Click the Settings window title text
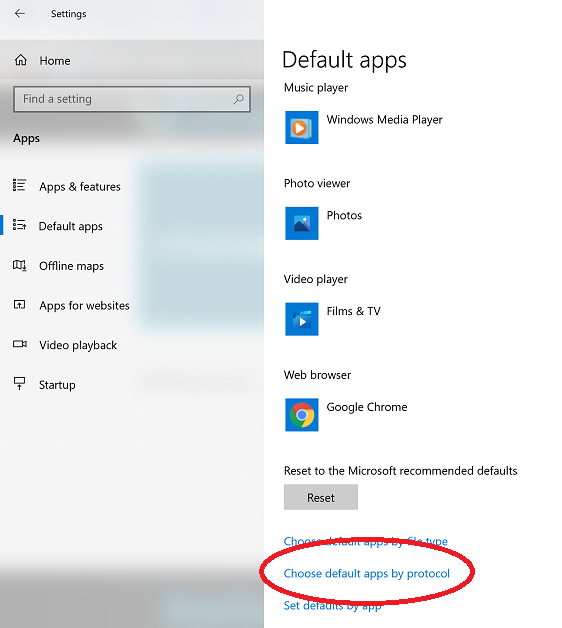562x628 pixels. coord(68,14)
